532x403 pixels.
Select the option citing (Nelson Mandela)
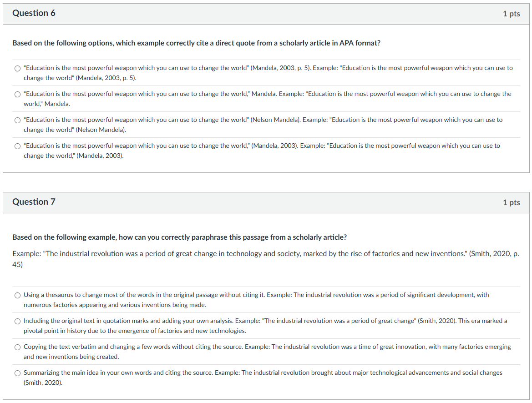pyautogui.click(x=18, y=121)
